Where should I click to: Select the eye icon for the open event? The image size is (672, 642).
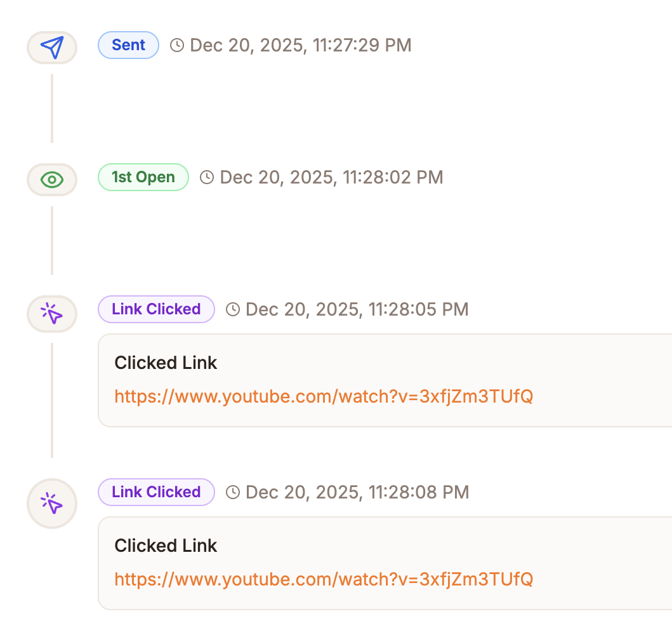51,180
